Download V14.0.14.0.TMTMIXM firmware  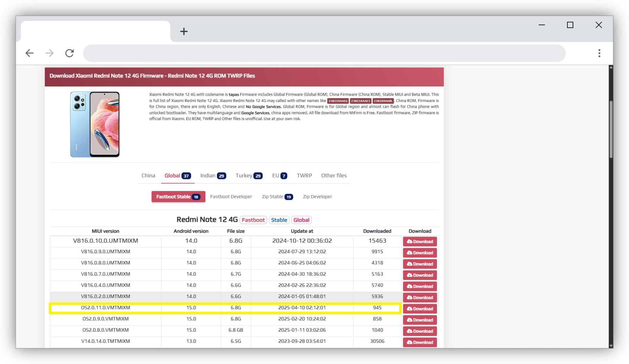click(420, 342)
